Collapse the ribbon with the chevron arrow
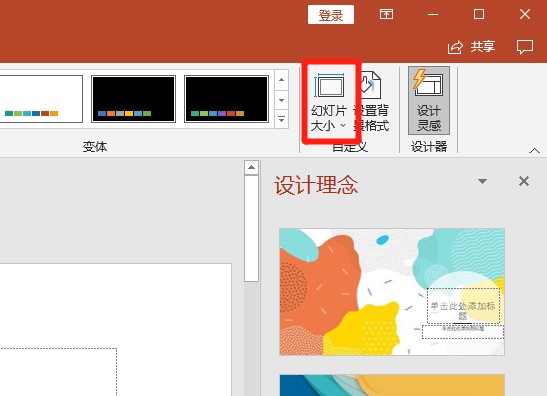Image resolution: width=547 pixels, height=396 pixels. 534,151
